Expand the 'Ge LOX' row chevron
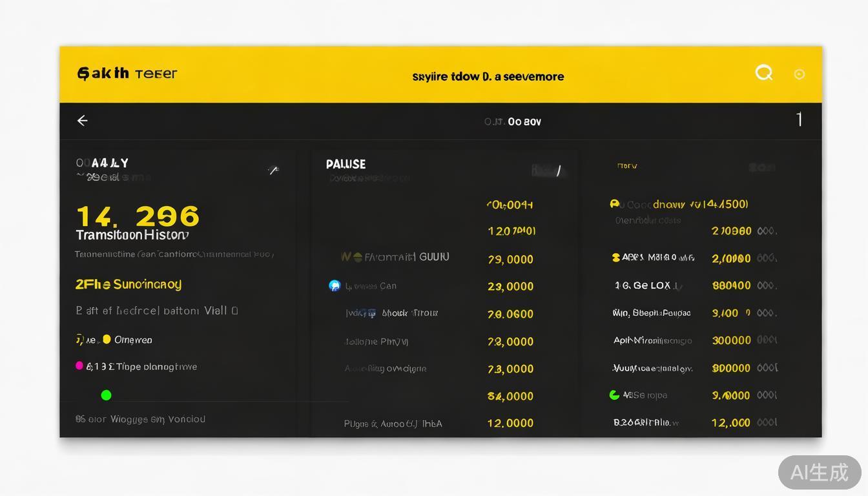This screenshot has width=868, height=496. coord(677,286)
